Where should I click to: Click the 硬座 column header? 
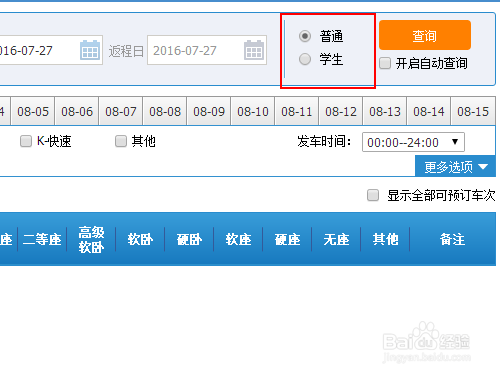(287, 239)
